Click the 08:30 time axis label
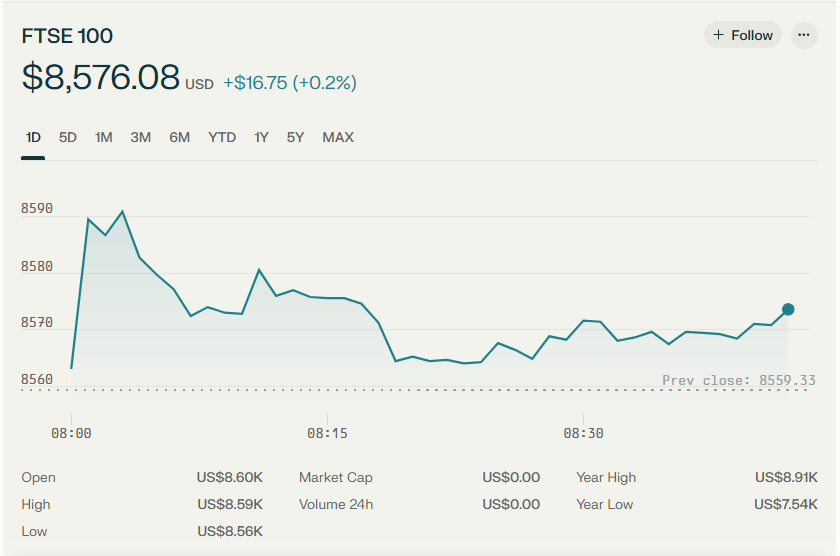The height and width of the screenshot is (556, 840). pos(583,433)
